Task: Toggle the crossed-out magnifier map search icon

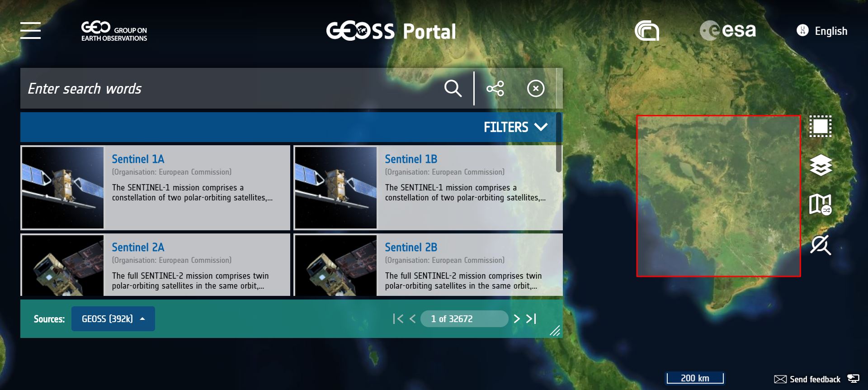Action: tap(820, 245)
